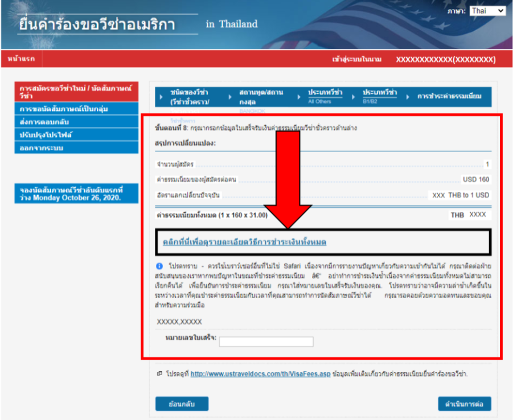513x420 pixels.
Task: Open การขอนัดสัมภาษณ์เป็นกลุ่ม sidebar item
Action: pos(76,109)
